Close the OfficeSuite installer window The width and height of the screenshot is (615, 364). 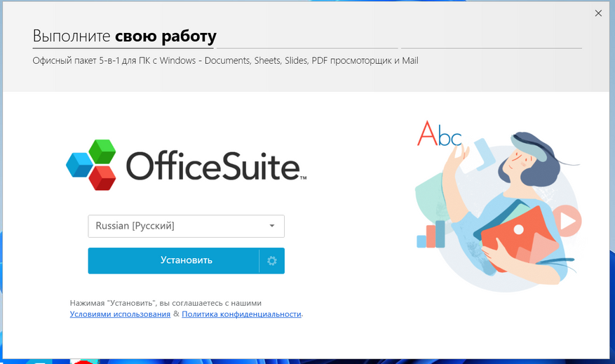coord(598,13)
